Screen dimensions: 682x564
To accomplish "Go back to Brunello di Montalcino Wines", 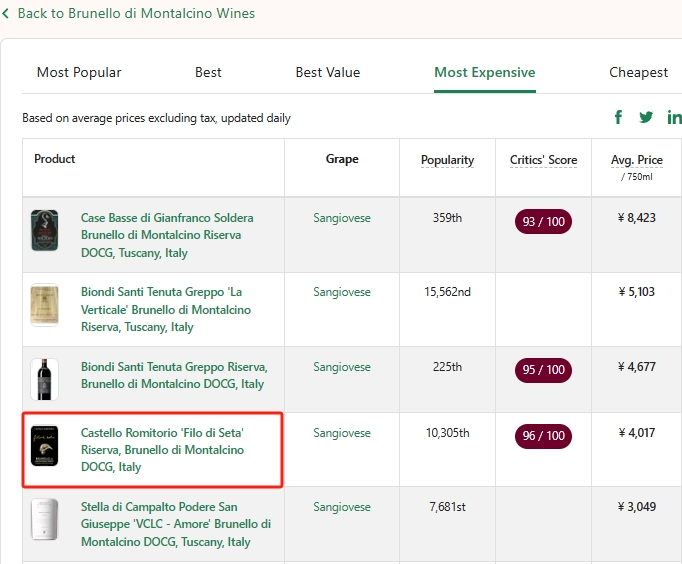I will click(x=136, y=14).
